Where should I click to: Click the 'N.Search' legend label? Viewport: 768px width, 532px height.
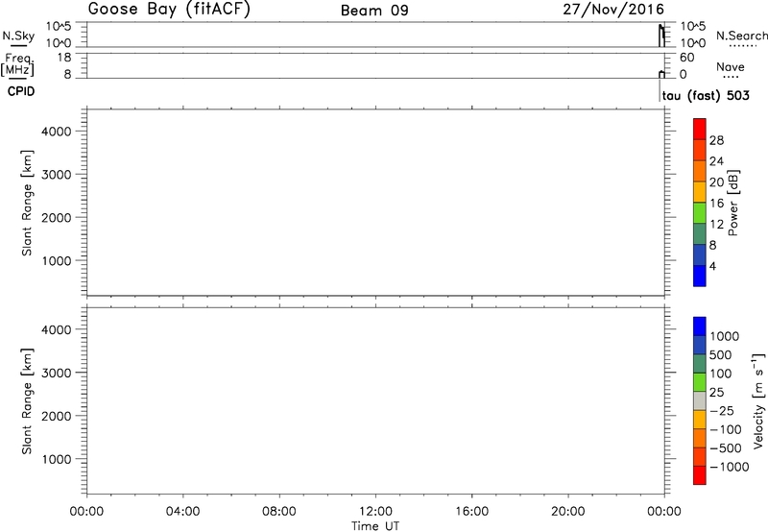coord(742,36)
